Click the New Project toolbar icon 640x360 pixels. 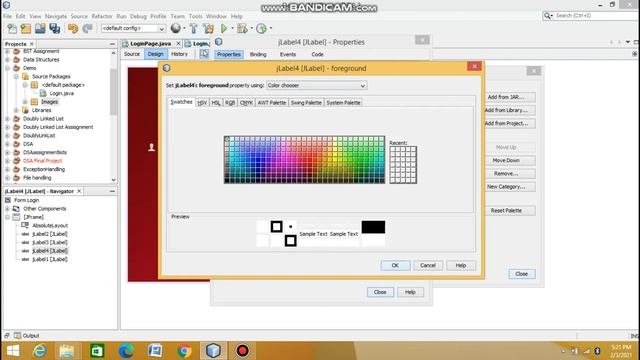(x=26, y=29)
